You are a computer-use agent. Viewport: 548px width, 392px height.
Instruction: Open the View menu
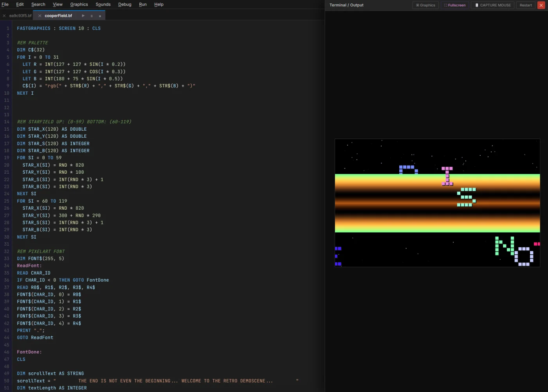tap(58, 4)
